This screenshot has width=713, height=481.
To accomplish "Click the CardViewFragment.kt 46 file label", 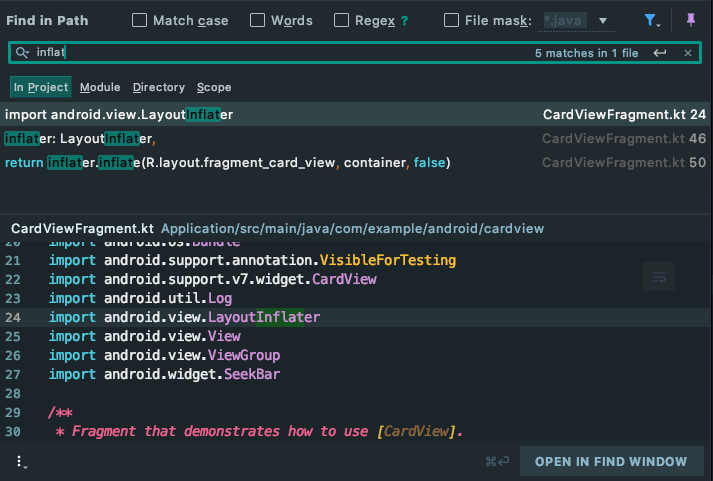I will pyautogui.click(x=624, y=139).
